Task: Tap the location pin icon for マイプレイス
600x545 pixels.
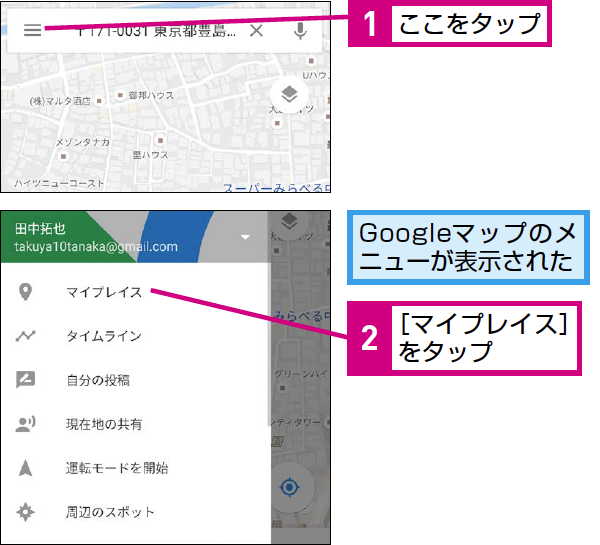Action: (x=26, y=292)
